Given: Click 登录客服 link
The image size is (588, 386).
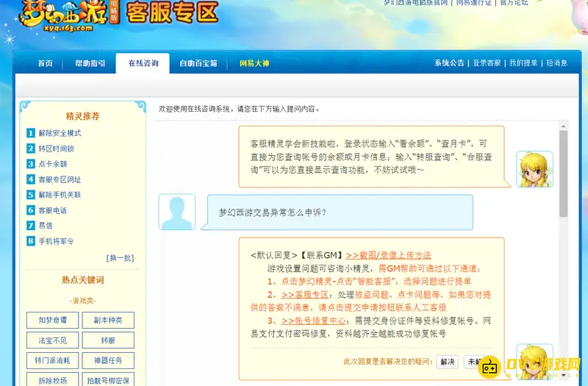Looking at the screenshot, I should 487,63.
